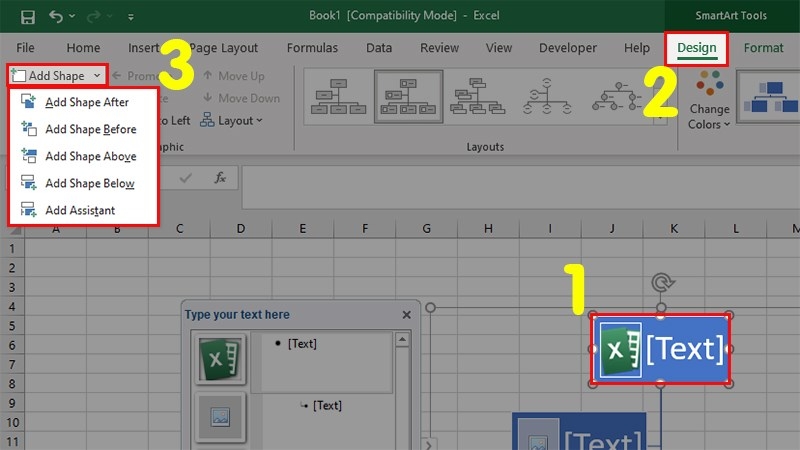This screenshot has width=800, height=450.
Task: Collapse the text pane using side arrow
Action: pyautogui.click(x=428, y=444)
